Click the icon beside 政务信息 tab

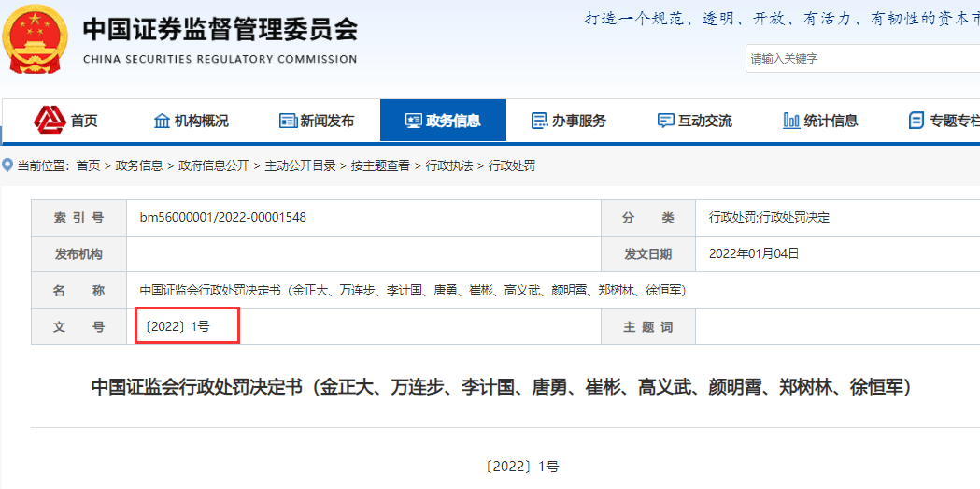point(413,121)
